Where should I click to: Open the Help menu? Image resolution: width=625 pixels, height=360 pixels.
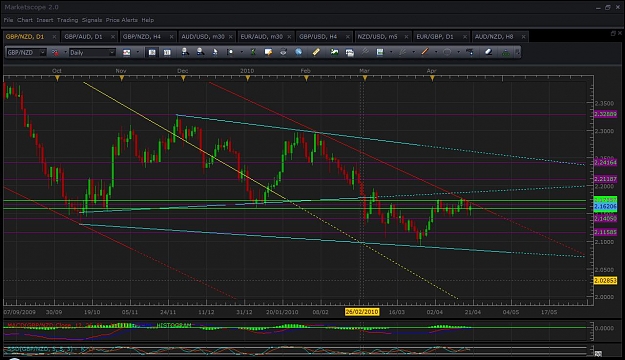tap(147, 20)
